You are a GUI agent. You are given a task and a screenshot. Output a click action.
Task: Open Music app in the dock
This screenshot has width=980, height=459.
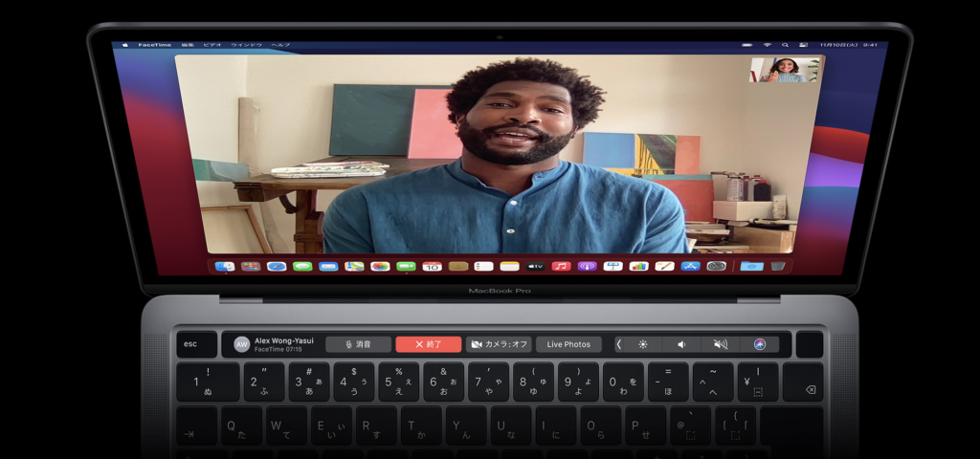[x=561, y=266]
